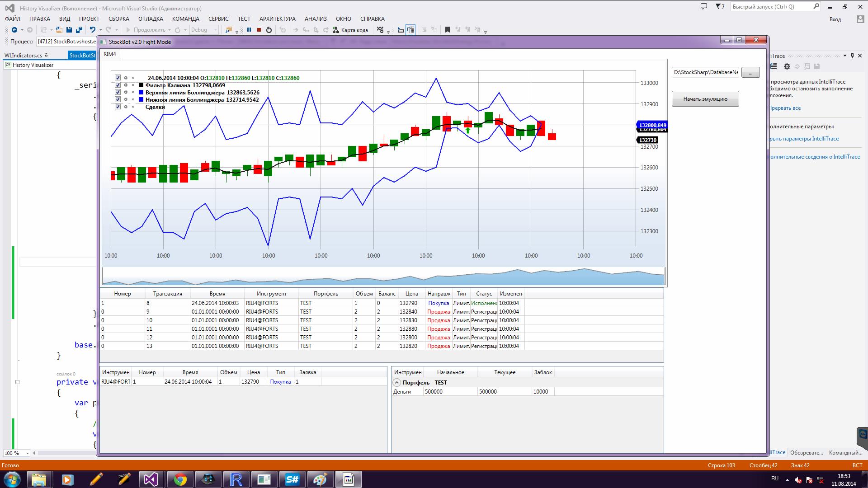
Task: Click the browse '...' button next to path
Action: (x=750, y=72)
